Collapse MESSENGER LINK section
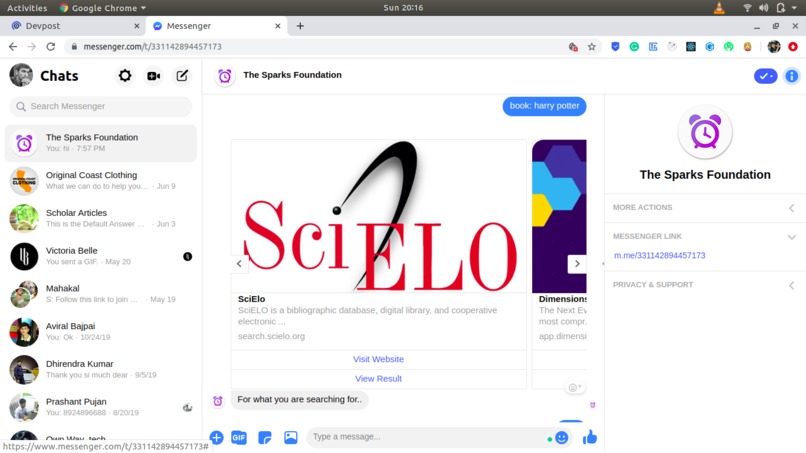The height and width of the screenshot is (453, 806). 705,237
